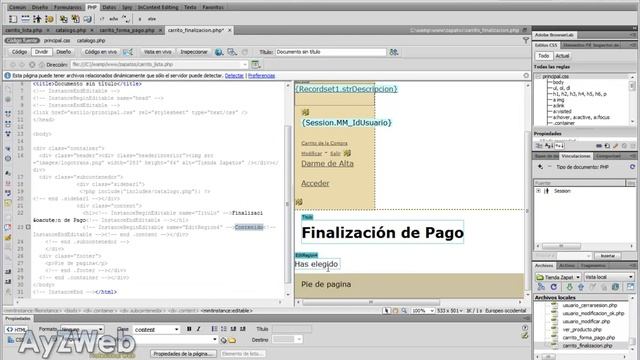Insert PHP include icon

pos(64,19)
